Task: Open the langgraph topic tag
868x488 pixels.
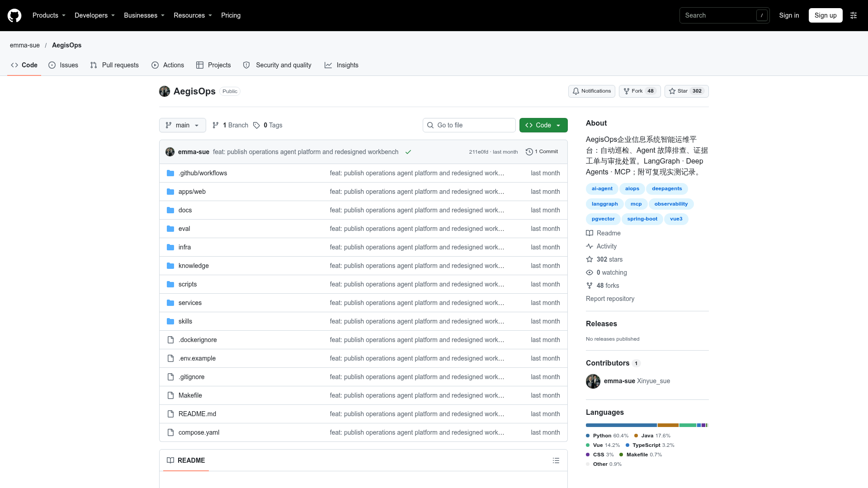Action: [604, 204]
